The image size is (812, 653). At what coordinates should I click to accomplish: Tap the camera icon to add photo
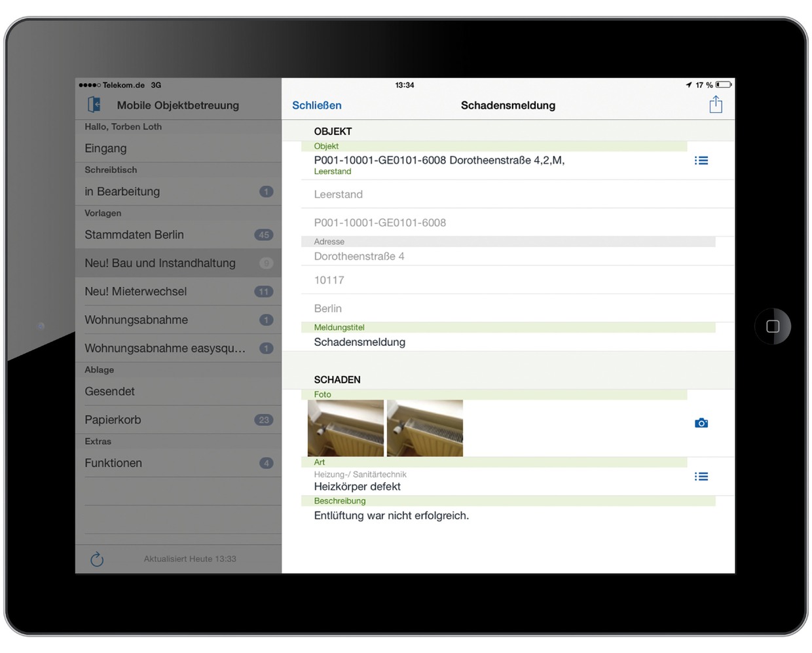(701, 423)
